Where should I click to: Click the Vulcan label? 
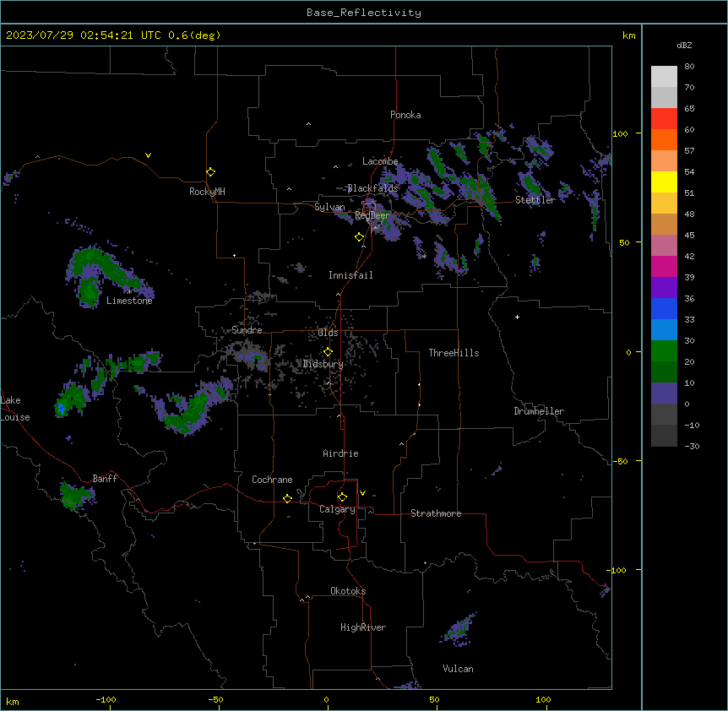(x=458, y=669)
